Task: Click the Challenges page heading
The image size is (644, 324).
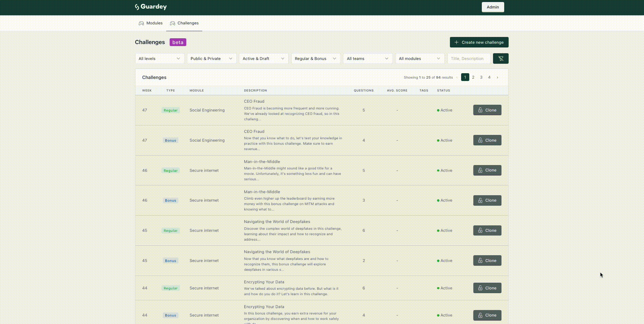Action: click(150, 42)
